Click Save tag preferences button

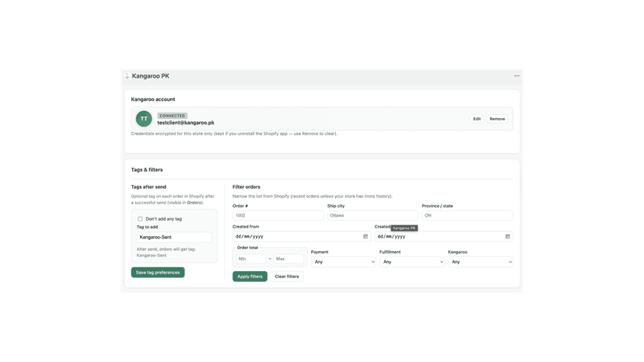pos(158,273)
